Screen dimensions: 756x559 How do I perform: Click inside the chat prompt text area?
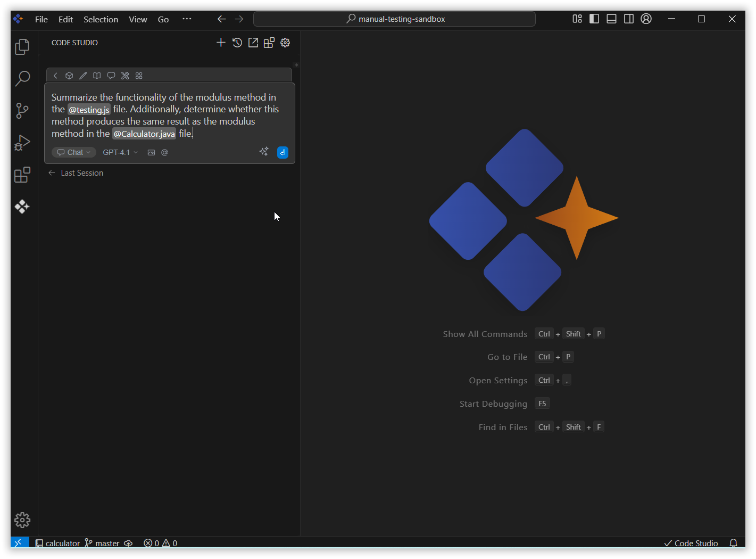click(x=170, y=115)
